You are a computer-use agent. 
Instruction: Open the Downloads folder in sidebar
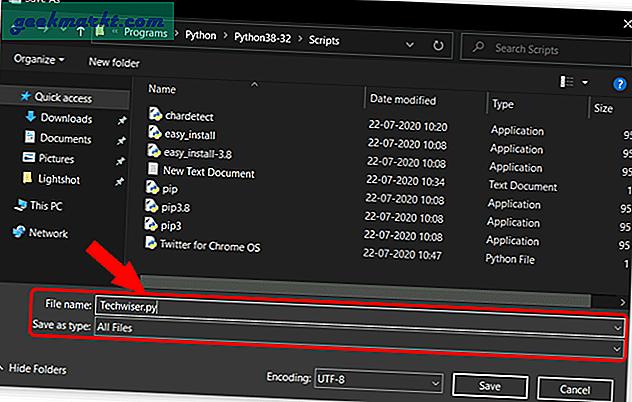click(66, 118)
